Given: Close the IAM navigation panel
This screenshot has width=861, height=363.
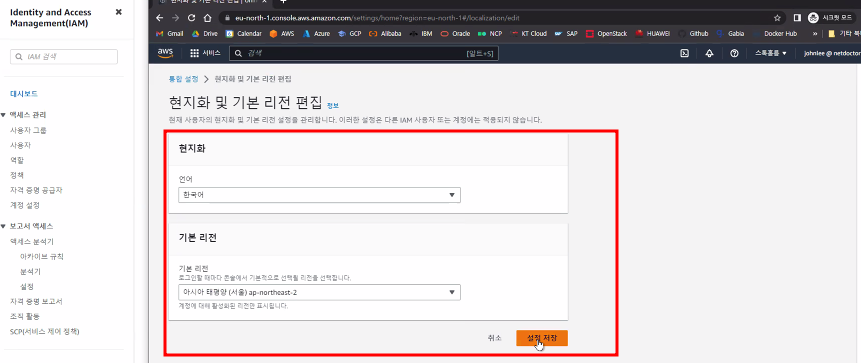Looking at the screenshot, I should coord(119,12).
